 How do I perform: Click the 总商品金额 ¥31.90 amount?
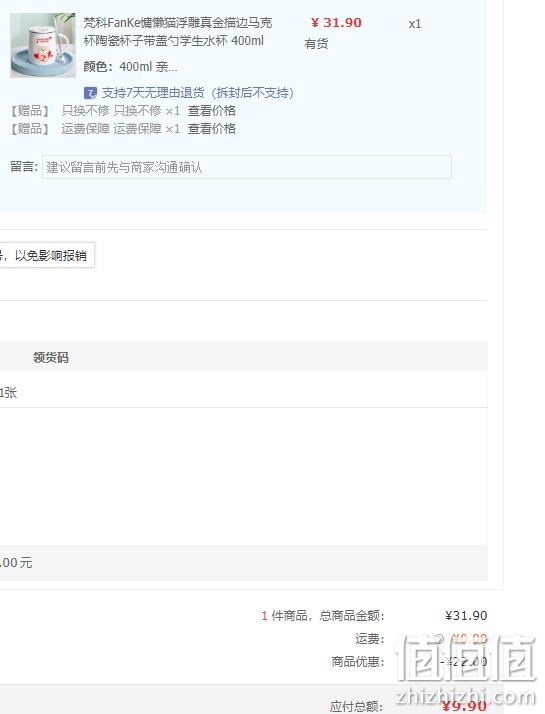tap(466, 616)
